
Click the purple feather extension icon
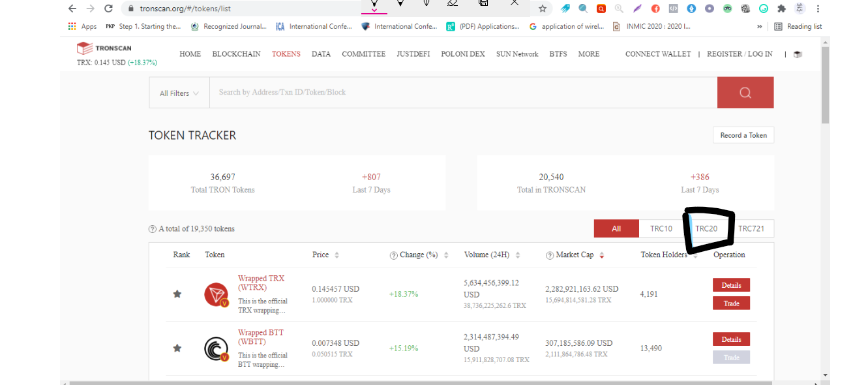coord(637,9)
